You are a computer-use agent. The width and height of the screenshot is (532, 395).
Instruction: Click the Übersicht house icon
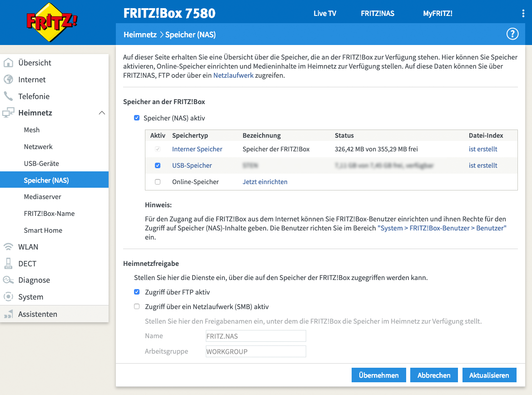coord(8,63)
